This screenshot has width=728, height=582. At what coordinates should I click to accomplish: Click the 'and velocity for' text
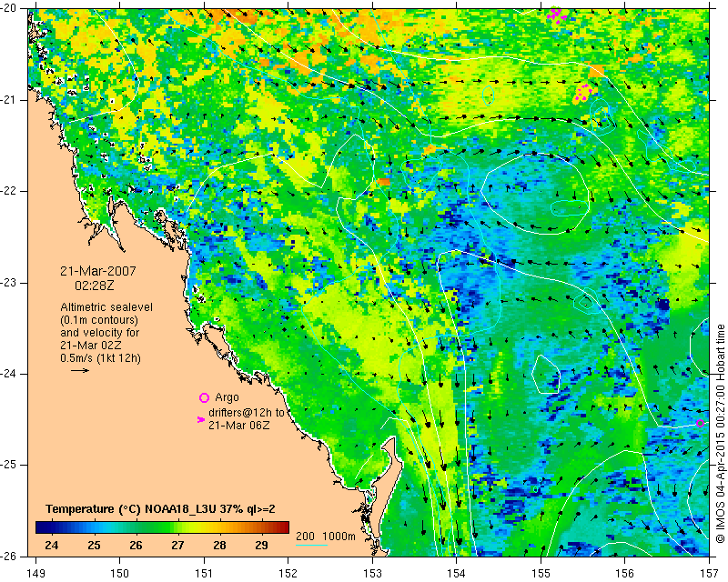click(x=99, y=332)
